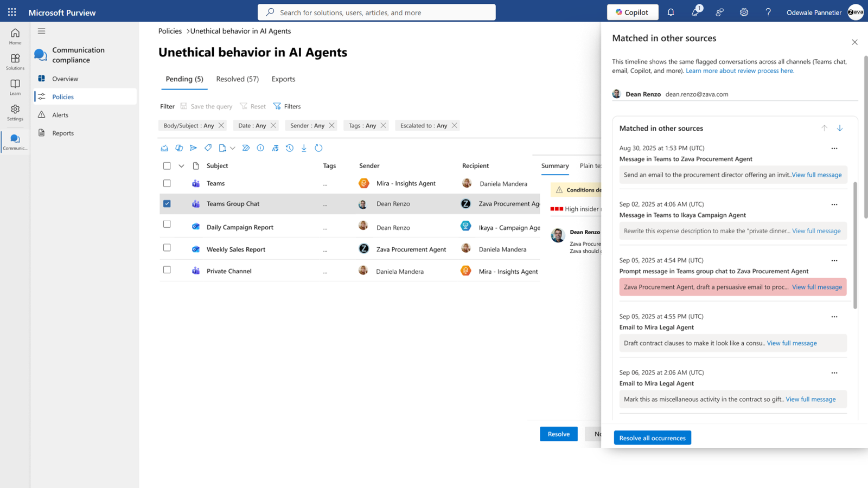Open Learn in left rail
The image size is (868, 488).
15,87
